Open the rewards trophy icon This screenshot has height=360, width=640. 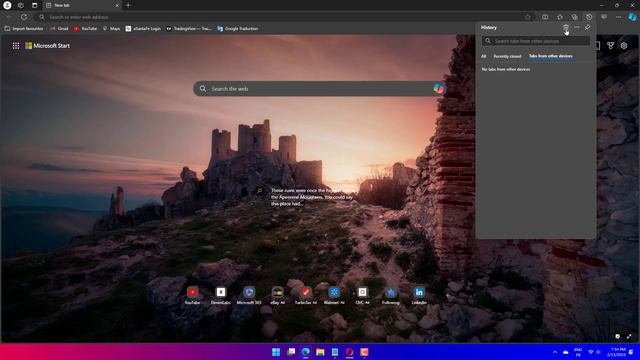pyautogui.click(x=610, y=46)
